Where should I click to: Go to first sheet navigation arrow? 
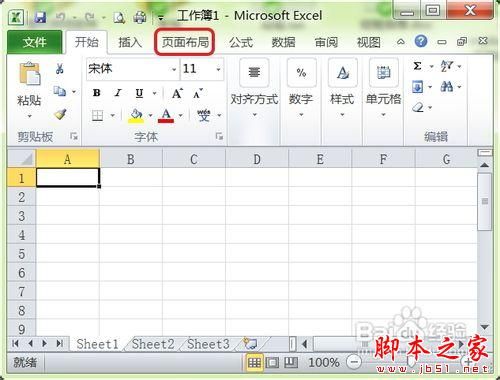pos(15,343)
